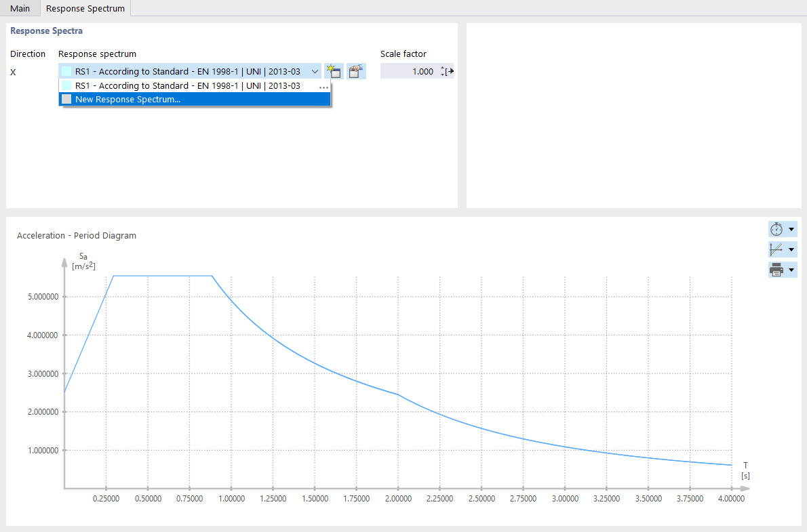The width and height of the screenshot is (807, 532).
Task: Expand the print options dropdown arrow
Action: coord(791,270)
